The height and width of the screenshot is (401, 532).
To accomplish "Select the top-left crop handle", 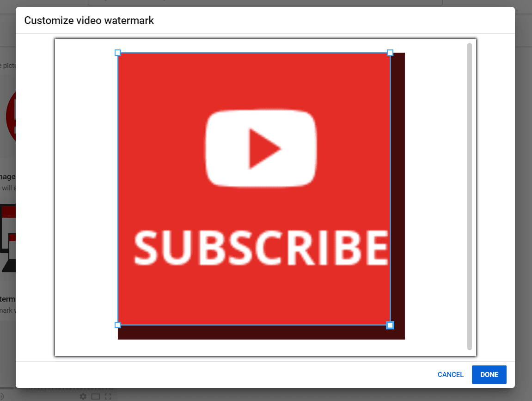I will [118, 53].
